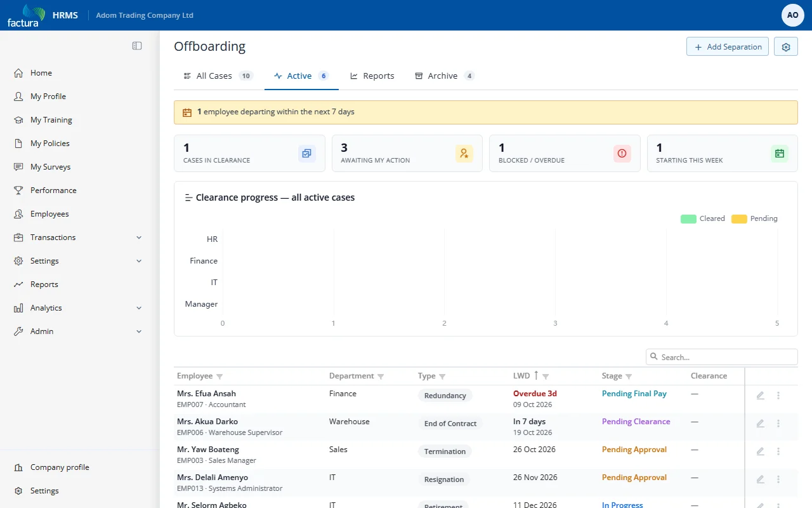Edit Mrs. Akua Darko's case
This screenshot has width=812, height=508.
pos(761,424)
